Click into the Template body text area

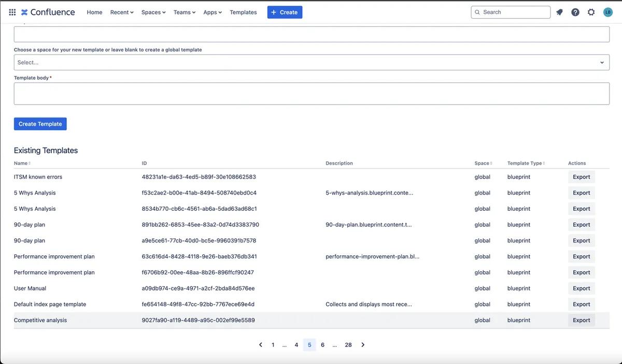(x=312, y=93)
